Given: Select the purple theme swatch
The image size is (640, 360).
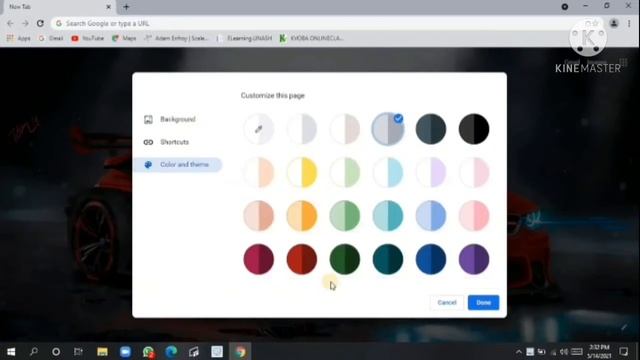Looking at the screenshot, I should coord(474,259).
